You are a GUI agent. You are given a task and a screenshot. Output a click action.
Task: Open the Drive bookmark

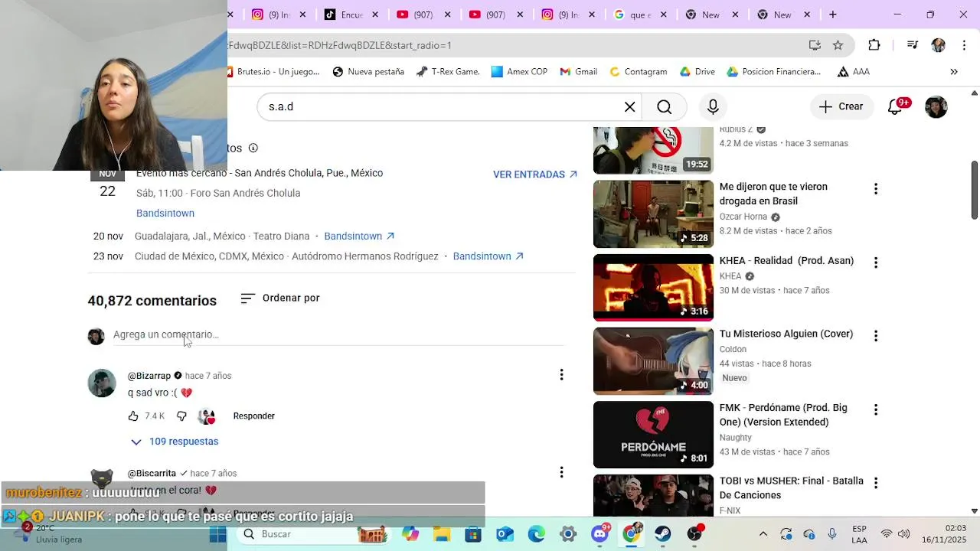697,72
